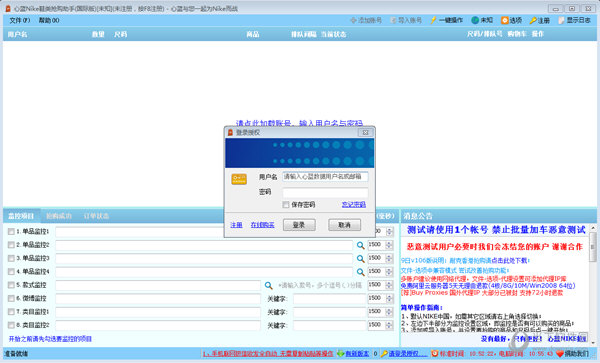Click the 关键字 field in 微博监控 row
Screen dimensions: 600x363
click(x=329, y=299)
